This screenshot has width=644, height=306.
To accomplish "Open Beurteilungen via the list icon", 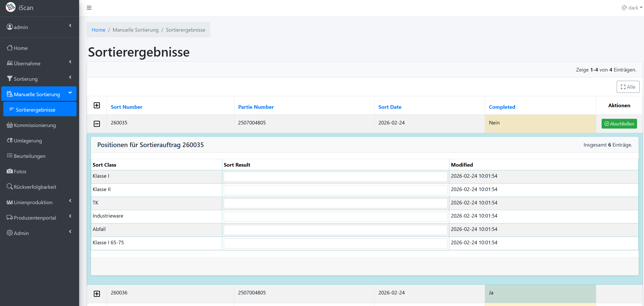I will (10, 156).
